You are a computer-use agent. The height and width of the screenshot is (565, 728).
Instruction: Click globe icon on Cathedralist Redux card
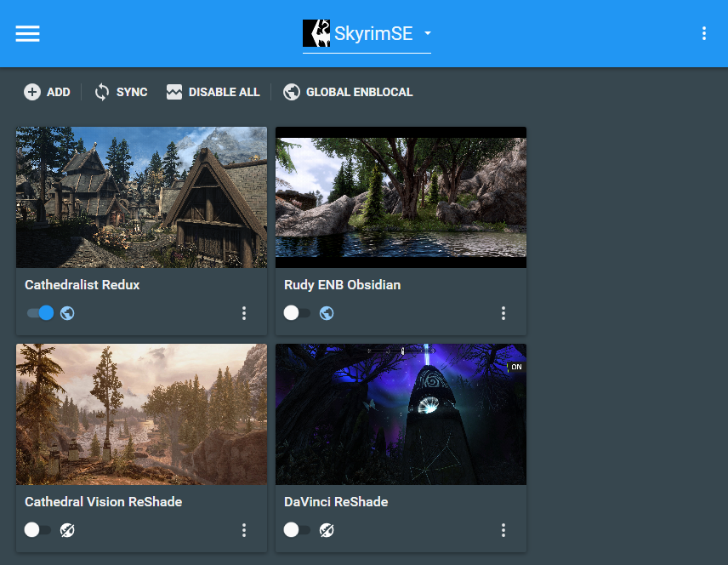click(x=67, y=313)
